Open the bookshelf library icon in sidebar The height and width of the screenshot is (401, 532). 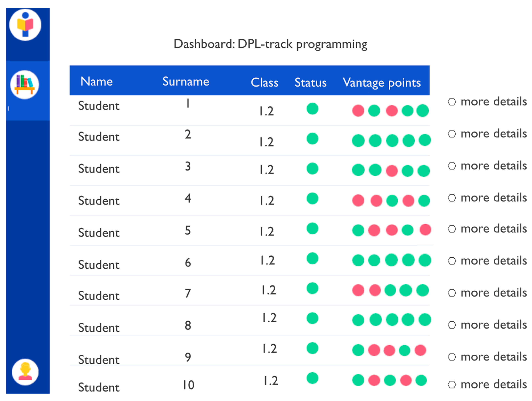(x=25, y=85)
